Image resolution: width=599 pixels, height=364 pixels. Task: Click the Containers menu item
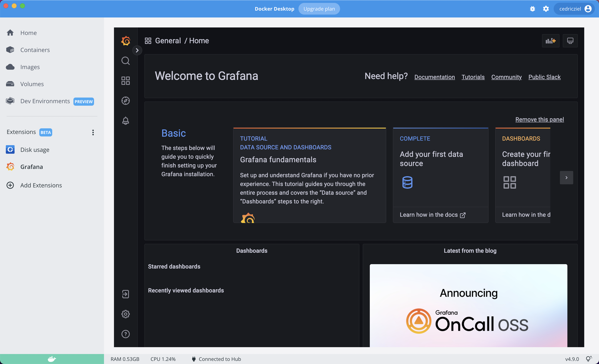(x=35, y=50)
